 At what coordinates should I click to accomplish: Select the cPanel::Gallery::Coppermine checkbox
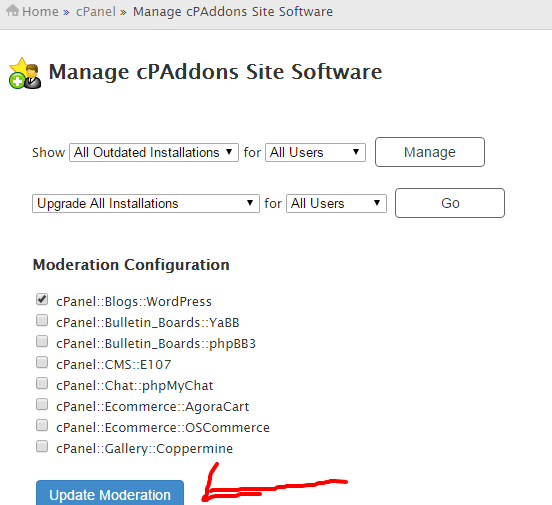click(x=42, y=447)
